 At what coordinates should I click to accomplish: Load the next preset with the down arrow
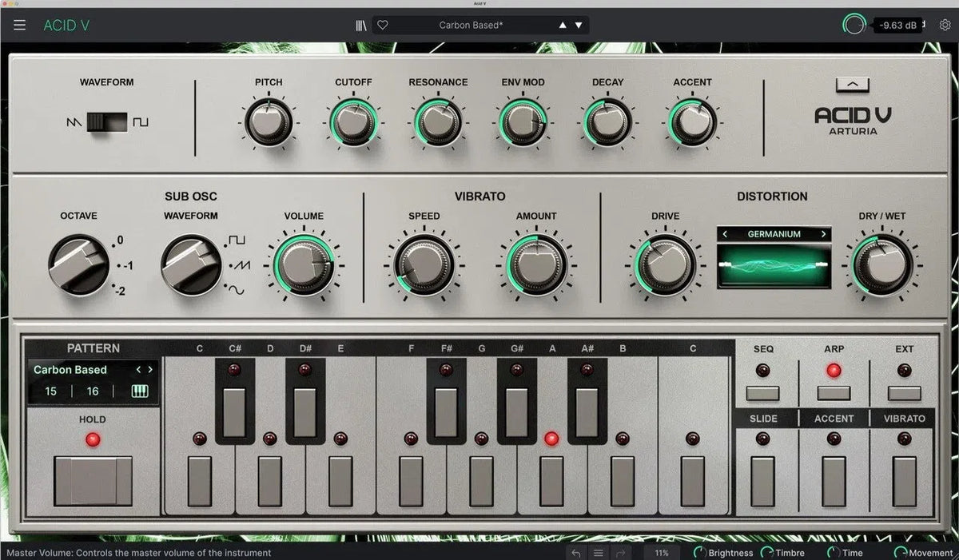pyautogui.click(x=579, y=25)
